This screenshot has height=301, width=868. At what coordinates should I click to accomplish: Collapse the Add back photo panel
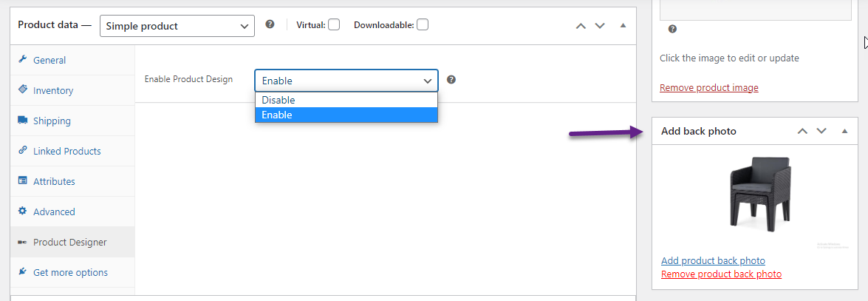coord(845,132)
